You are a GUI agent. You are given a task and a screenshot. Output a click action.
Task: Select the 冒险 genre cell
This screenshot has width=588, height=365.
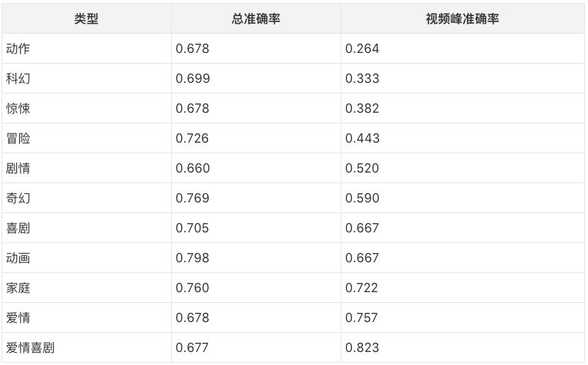[x=18, y=139]
